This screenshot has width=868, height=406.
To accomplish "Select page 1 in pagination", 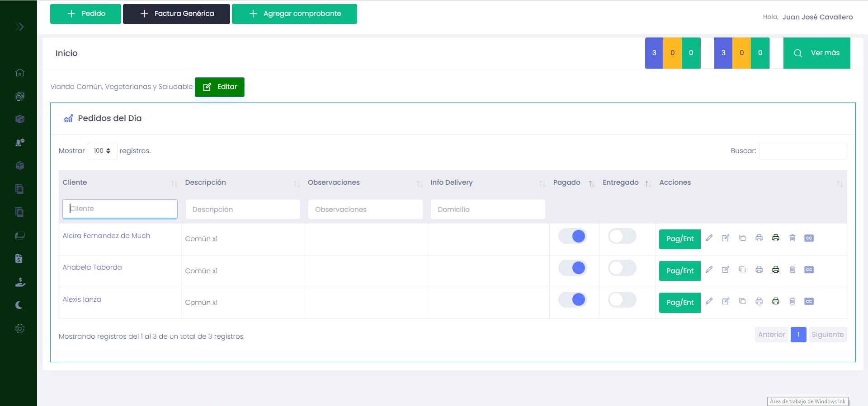I will (x=798, y=335).
